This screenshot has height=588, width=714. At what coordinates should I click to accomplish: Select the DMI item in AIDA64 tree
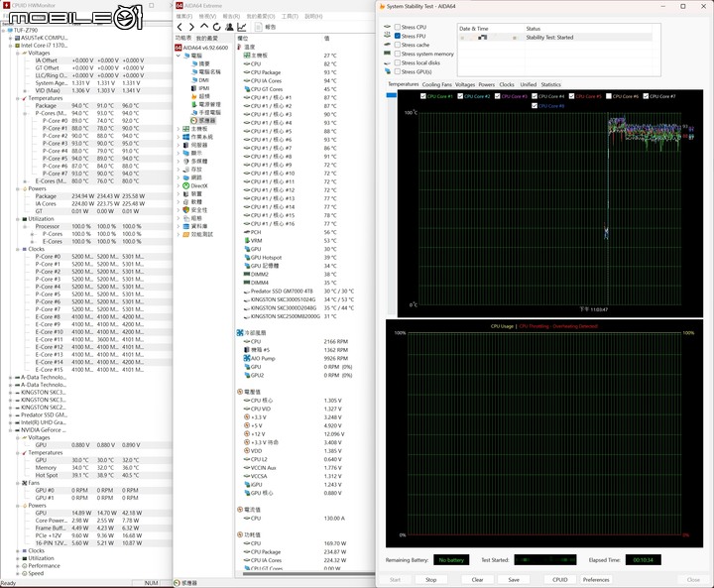pos(200,79)
